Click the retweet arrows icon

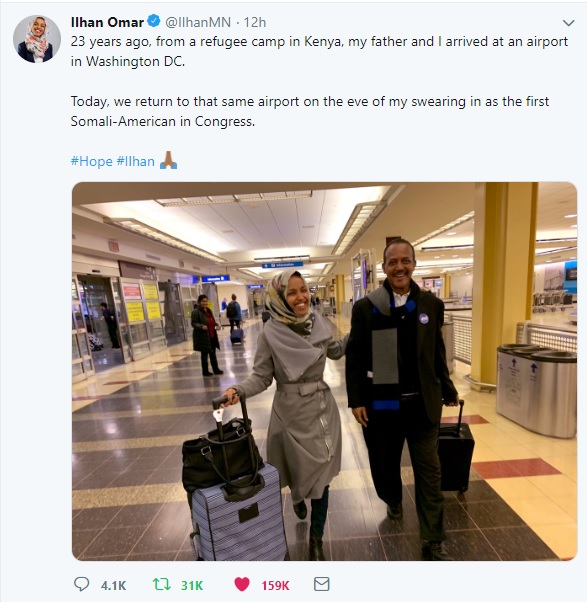point(162,584)
